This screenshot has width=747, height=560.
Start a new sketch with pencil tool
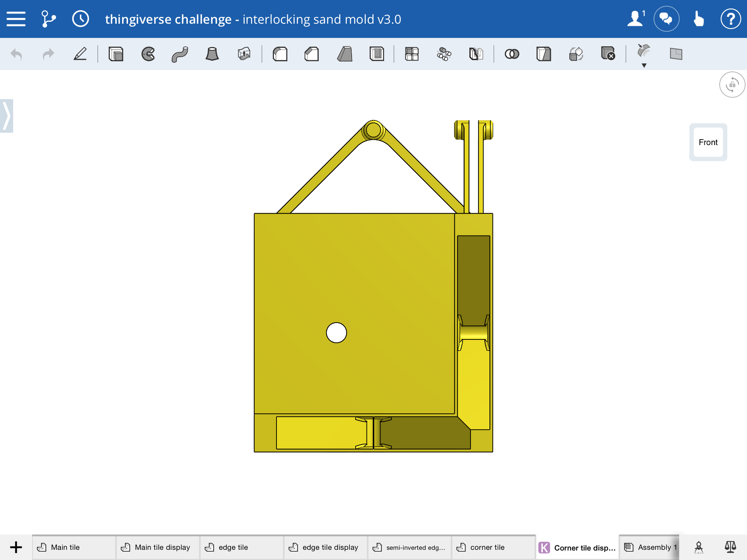(x=80, y=54)
